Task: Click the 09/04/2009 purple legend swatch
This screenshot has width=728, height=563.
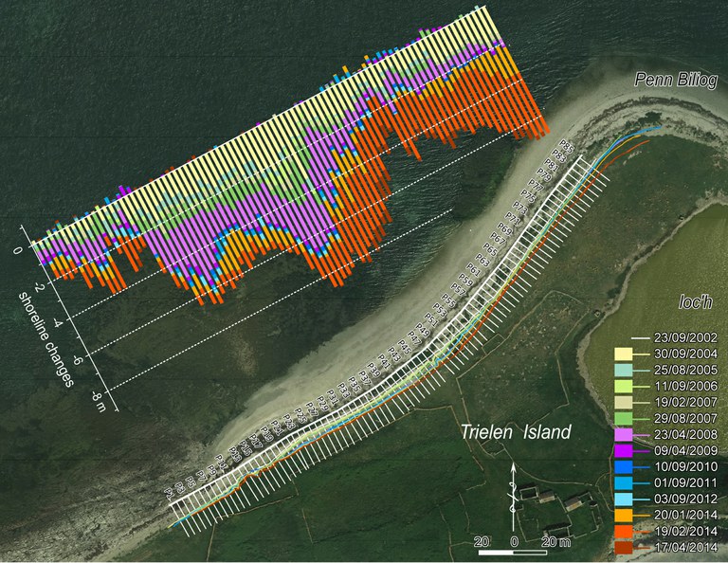Action: click(x=624, y=450)
